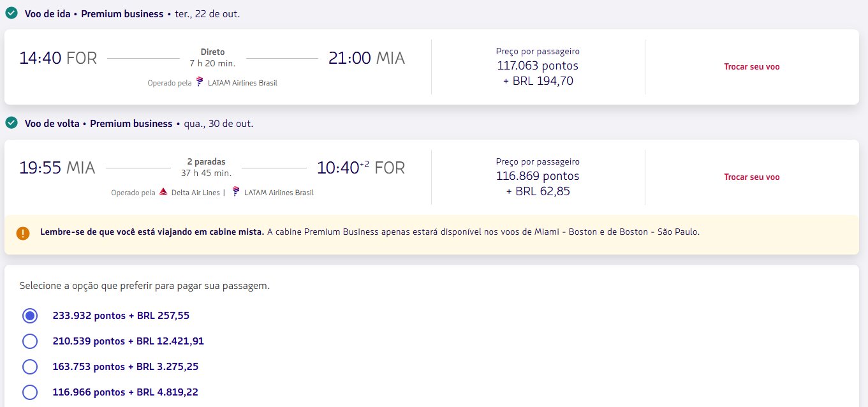Choose the 116.966 pontos + BRL 4.819,22 option
The image size is (868, 407).
click(30, 392)
